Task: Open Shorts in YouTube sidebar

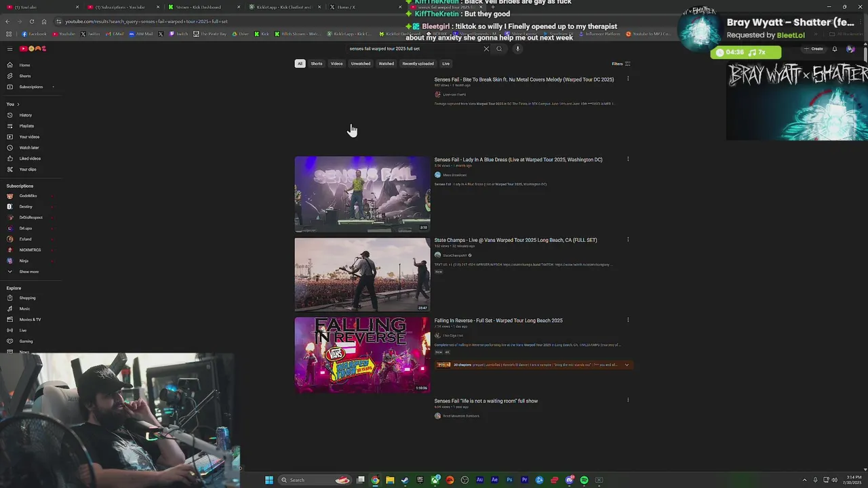Action: pyautogui.click(x=31, y=76)
